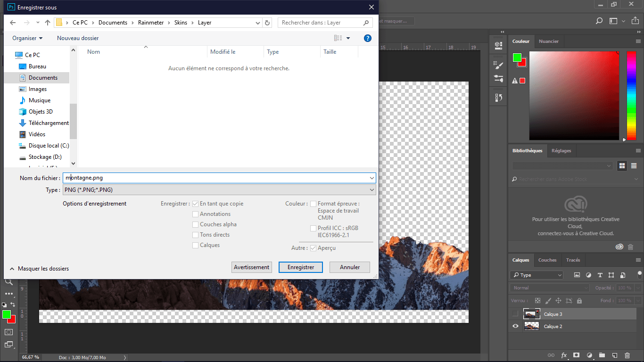Check the Couches alpha option
644x362 pixels.
(x=196, y=224)
